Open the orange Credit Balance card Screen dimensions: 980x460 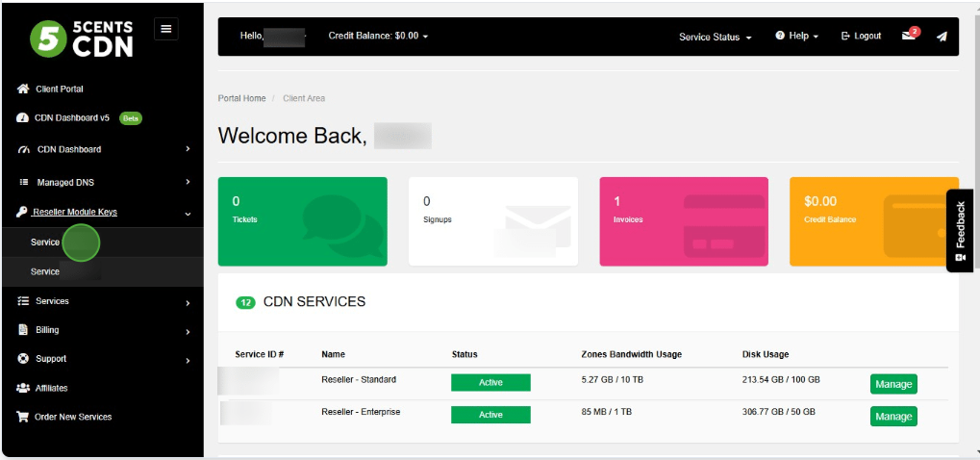coord(874,221)
